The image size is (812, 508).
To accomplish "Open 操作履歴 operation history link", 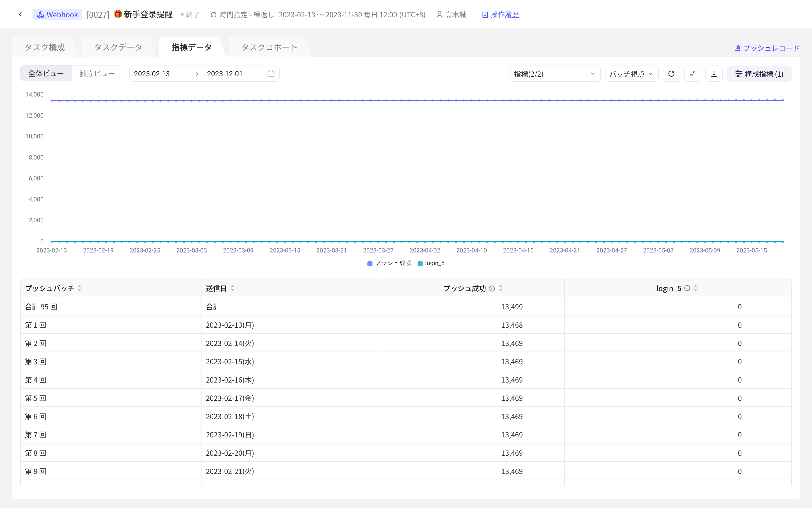I will [500, 14].
